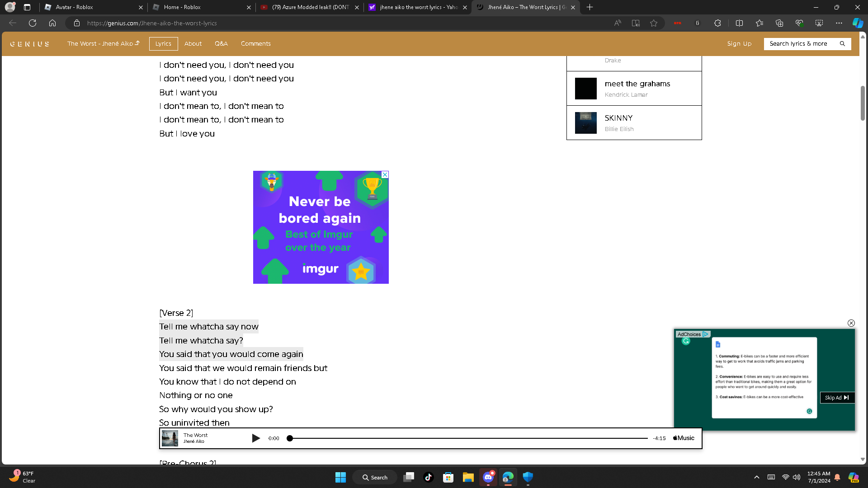Open the browser extensions puzzle icon
Viewport: 868px width, 488px height.
pos(717,23)
